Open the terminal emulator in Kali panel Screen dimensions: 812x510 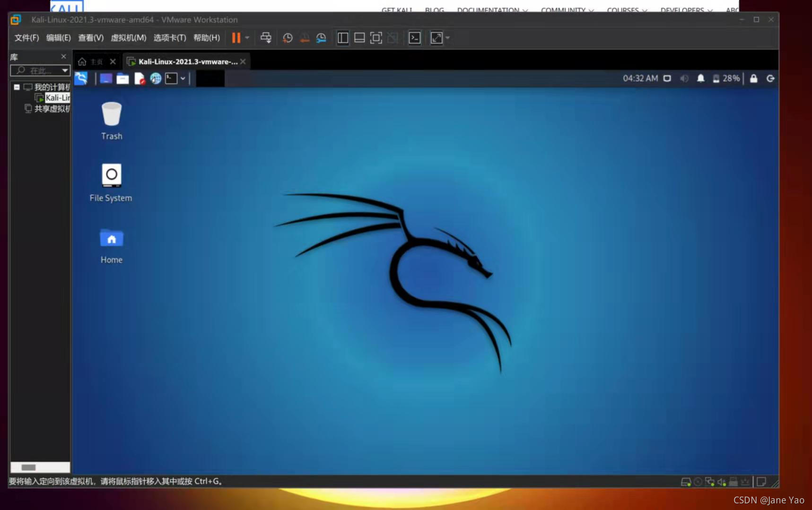[171, 78]
